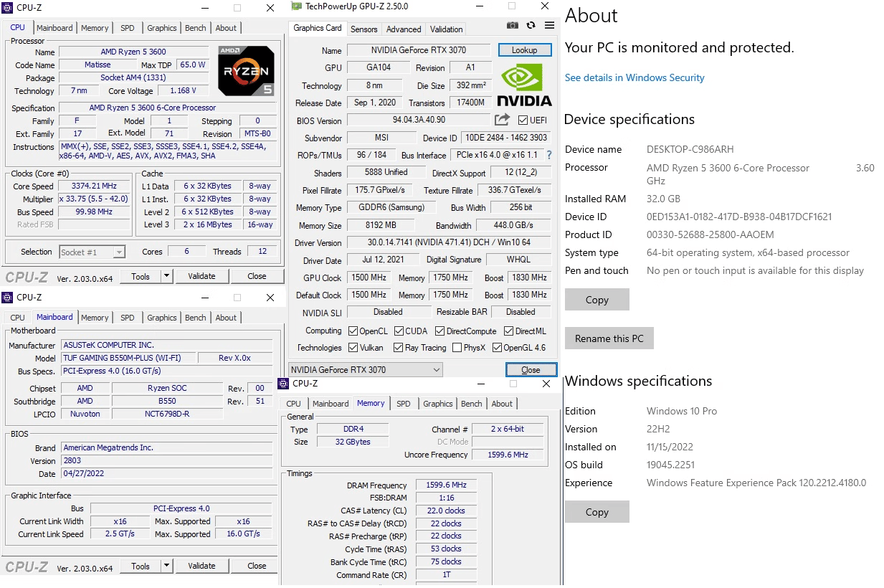Open the Socket #1 selection dropdown
The image size is (884, 588).
click(92, 252)
